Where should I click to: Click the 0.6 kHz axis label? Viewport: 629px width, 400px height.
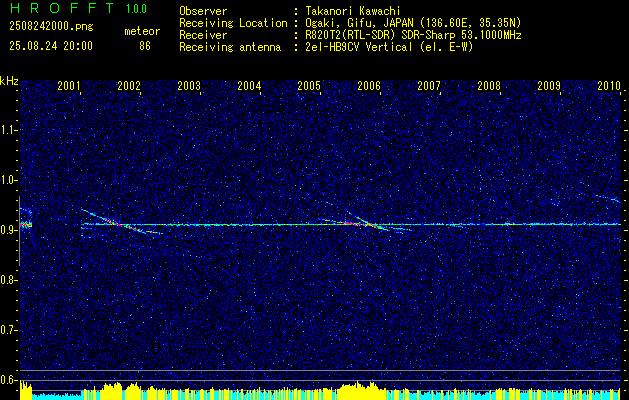click(x=8, y=380)
